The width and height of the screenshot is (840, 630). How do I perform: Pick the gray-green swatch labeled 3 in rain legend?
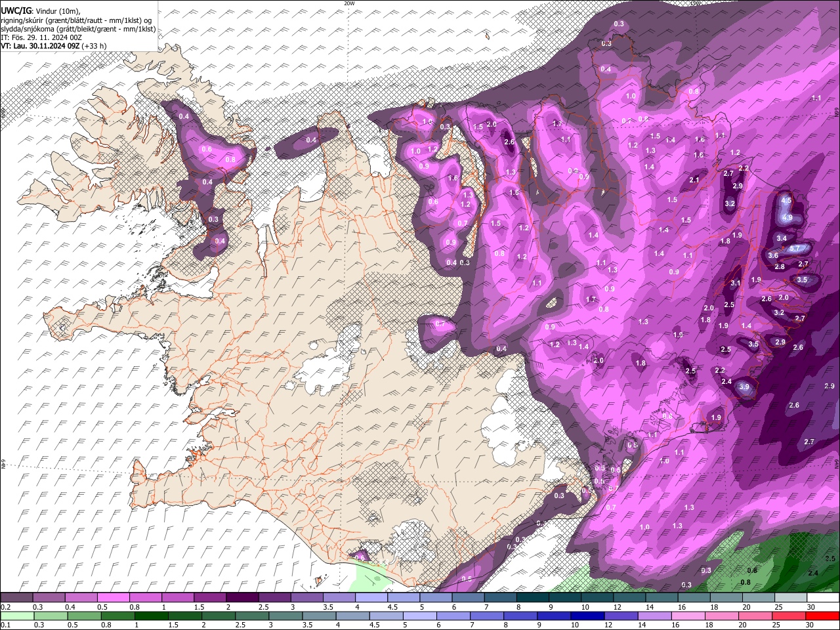pyautogui.click(x=284, y=616)
